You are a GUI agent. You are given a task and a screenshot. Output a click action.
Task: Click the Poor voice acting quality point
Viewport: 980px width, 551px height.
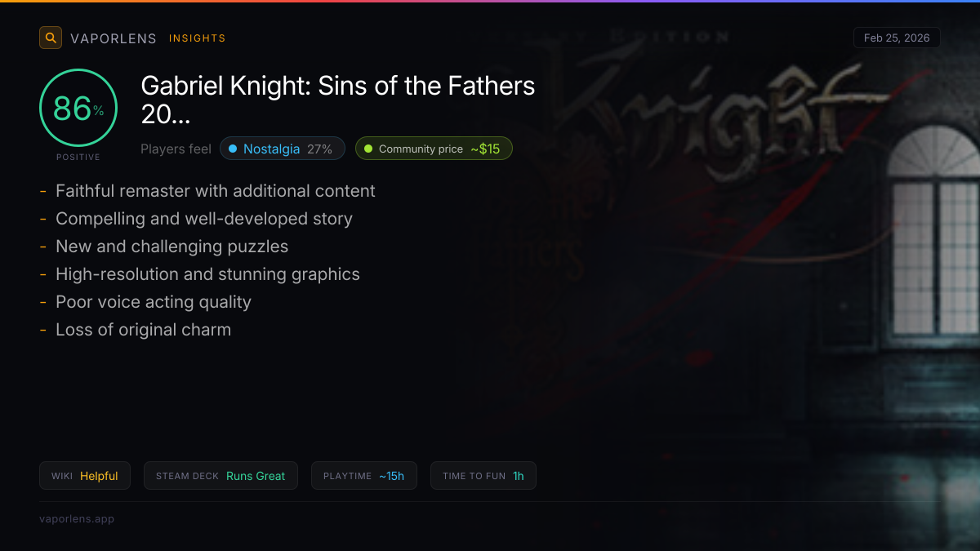(x=153, y=302)
